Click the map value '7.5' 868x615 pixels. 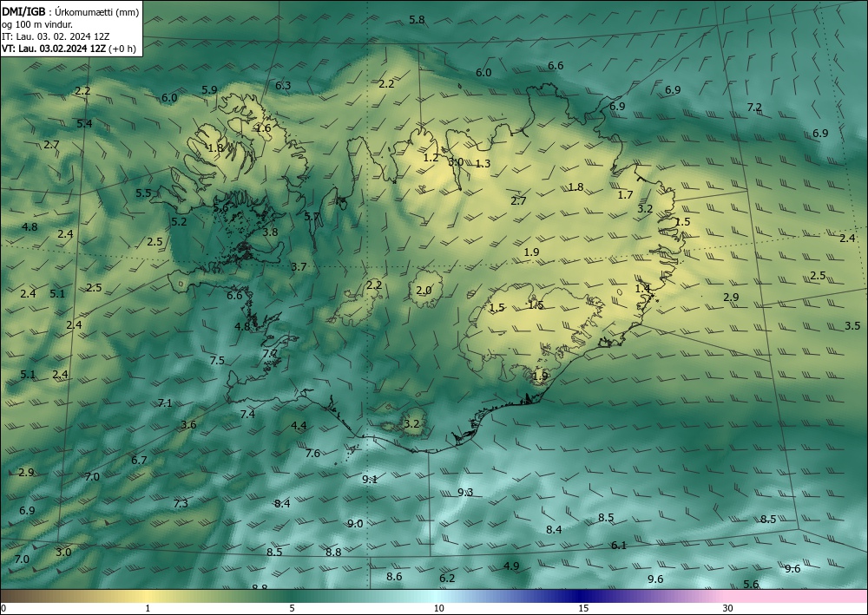(217, 361)
